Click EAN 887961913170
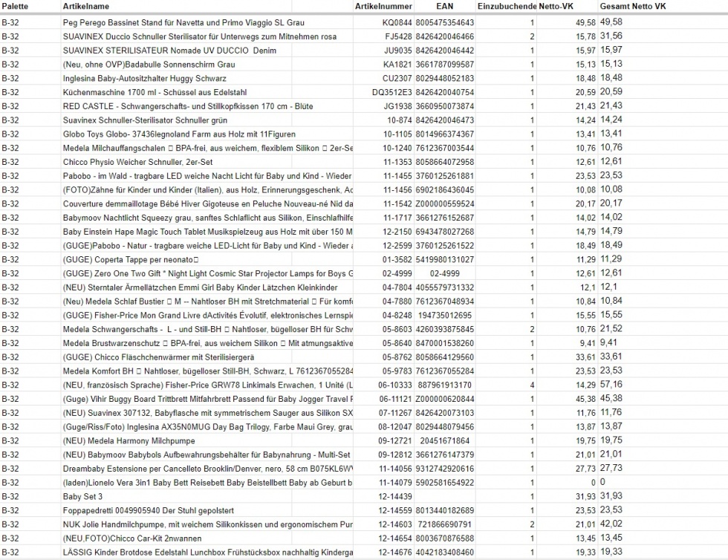728x560 pixels. (445, 385)
